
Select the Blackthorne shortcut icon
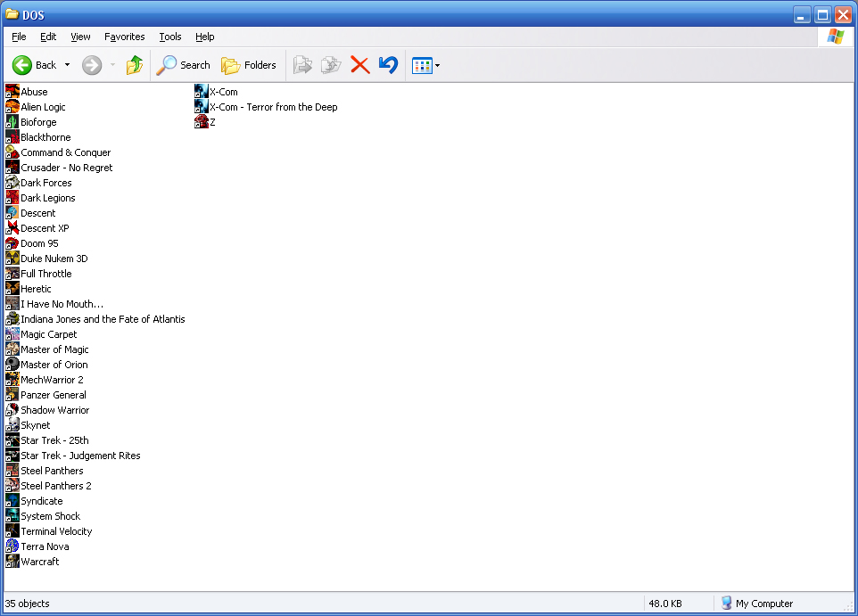click(x=12, y=136)
